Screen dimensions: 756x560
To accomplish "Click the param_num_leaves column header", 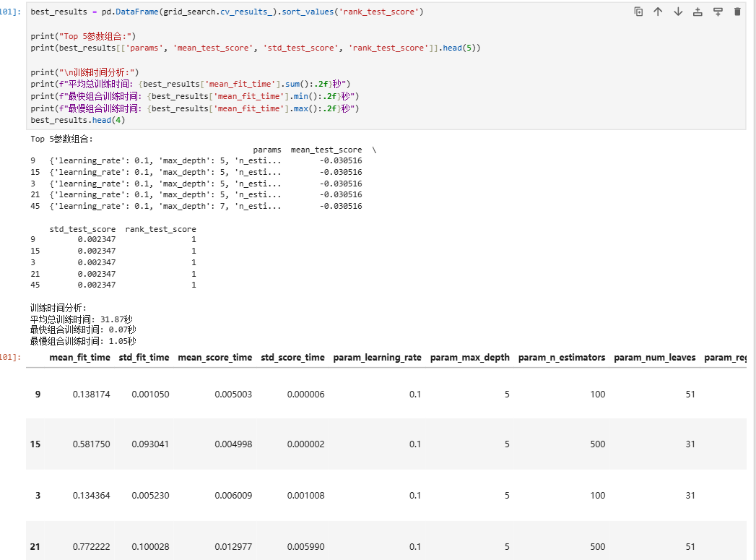I will pyautogui.click(x=654, y=358).
